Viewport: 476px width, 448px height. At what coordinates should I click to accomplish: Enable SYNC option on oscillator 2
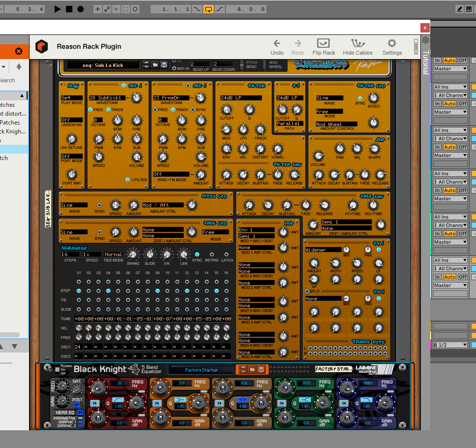pyautogui.click(x=193, y=110)
